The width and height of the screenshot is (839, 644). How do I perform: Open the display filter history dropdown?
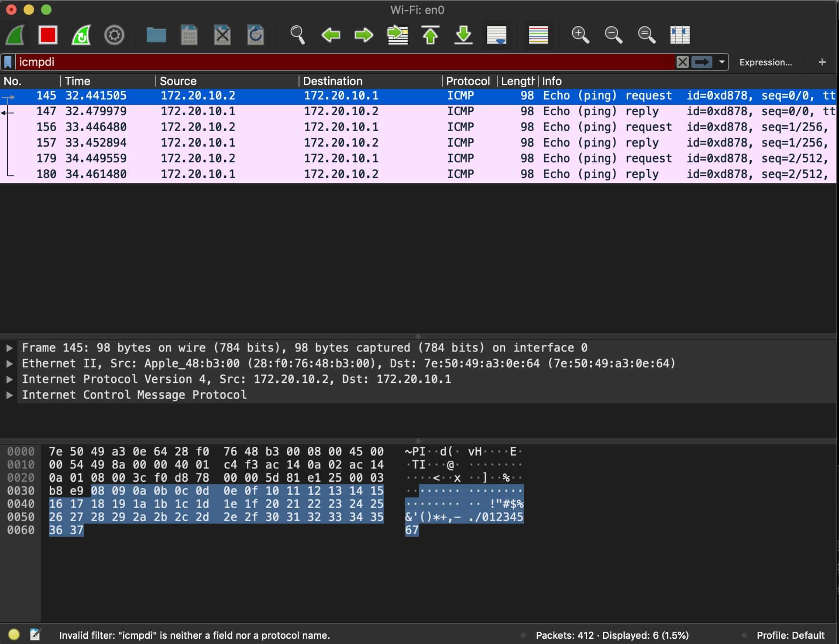tap(722, 62)
